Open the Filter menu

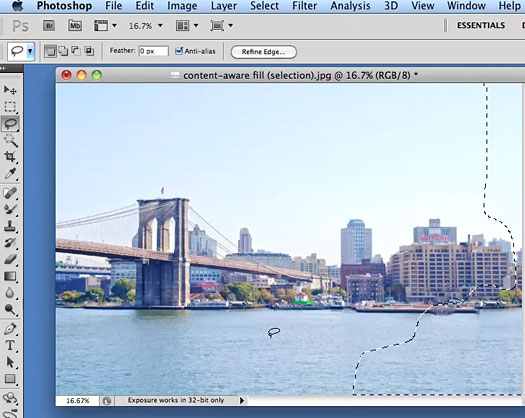pos(304,6)
